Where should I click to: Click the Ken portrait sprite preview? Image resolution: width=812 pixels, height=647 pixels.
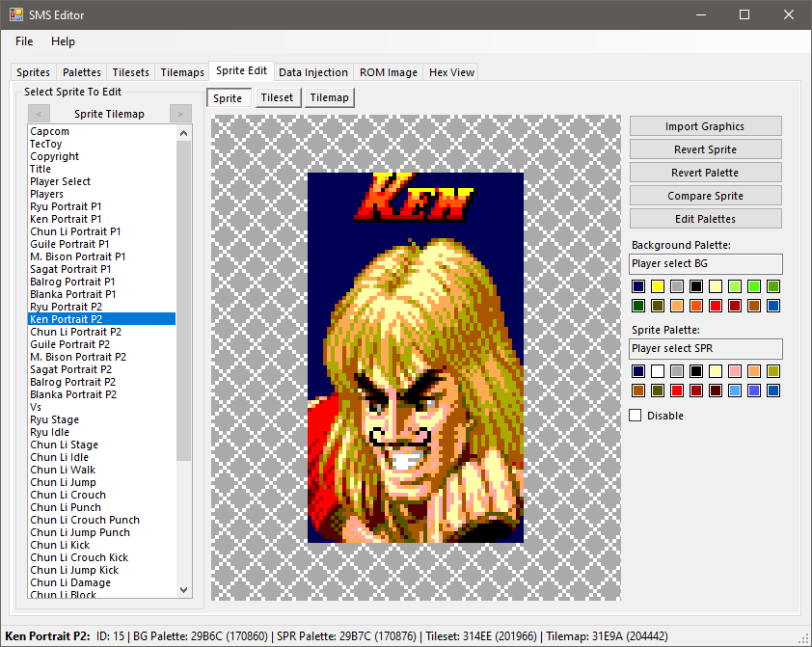(416, 358)
